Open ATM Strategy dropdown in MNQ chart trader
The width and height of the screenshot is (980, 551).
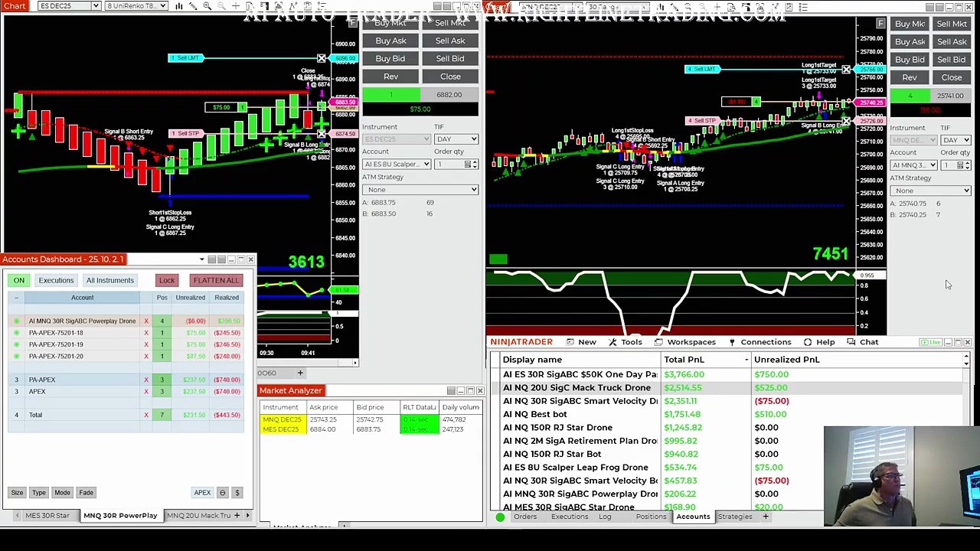930,191
